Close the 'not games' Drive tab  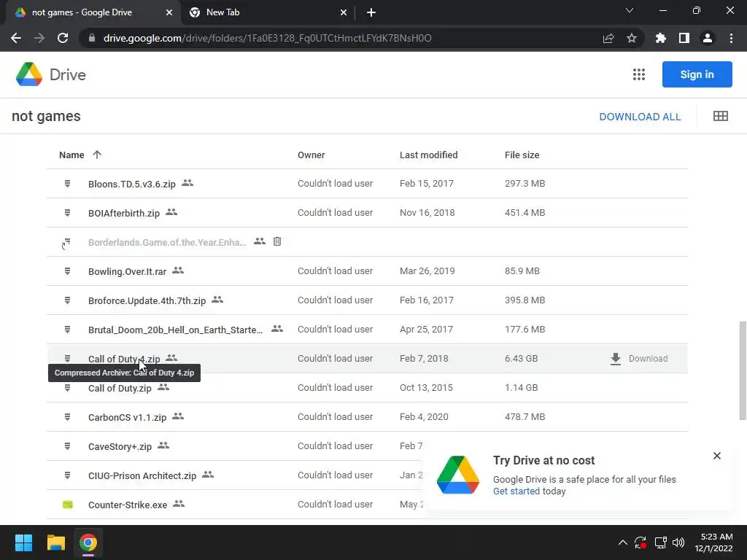(169, 12)
